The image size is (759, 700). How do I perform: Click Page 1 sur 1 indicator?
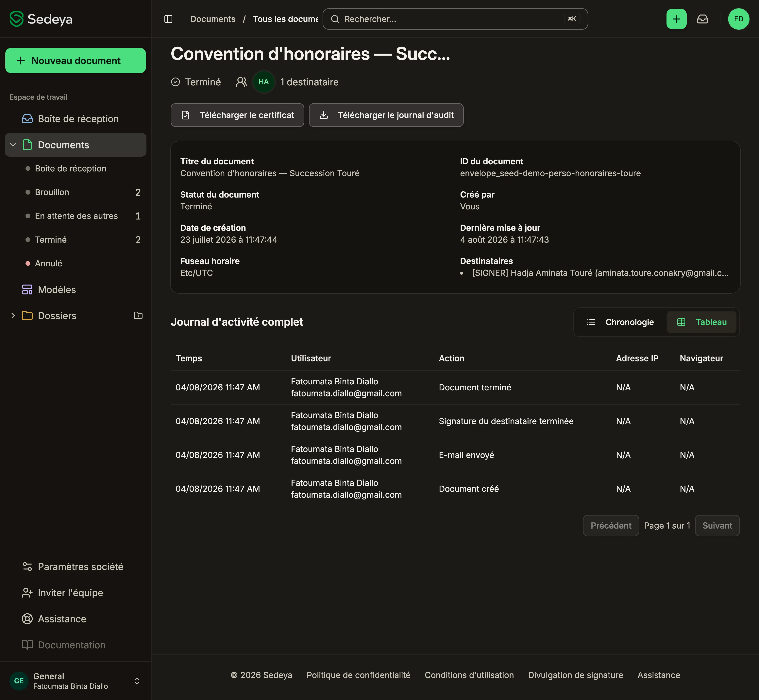tap(667, 525)
